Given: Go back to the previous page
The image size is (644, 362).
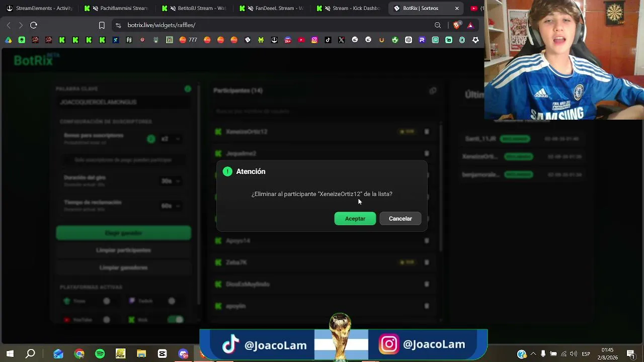Looking at the screenshot, I should 9,25.
